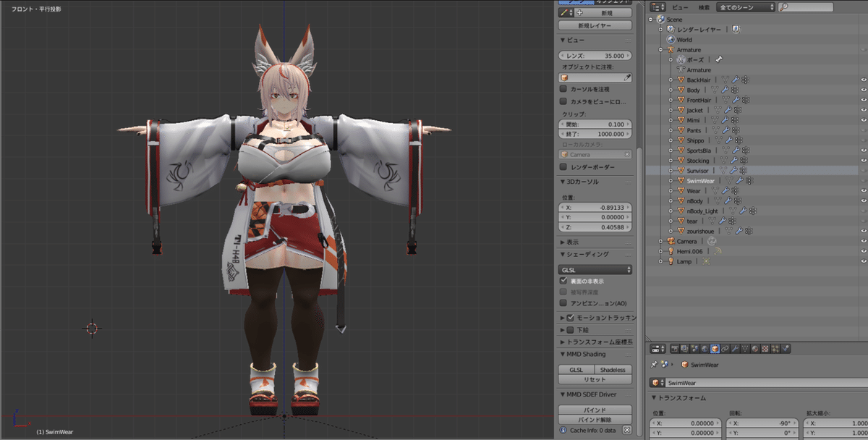Click the wrench modifier icon on BackHair row
868x440 pixels.
click(x=734, y=80)
